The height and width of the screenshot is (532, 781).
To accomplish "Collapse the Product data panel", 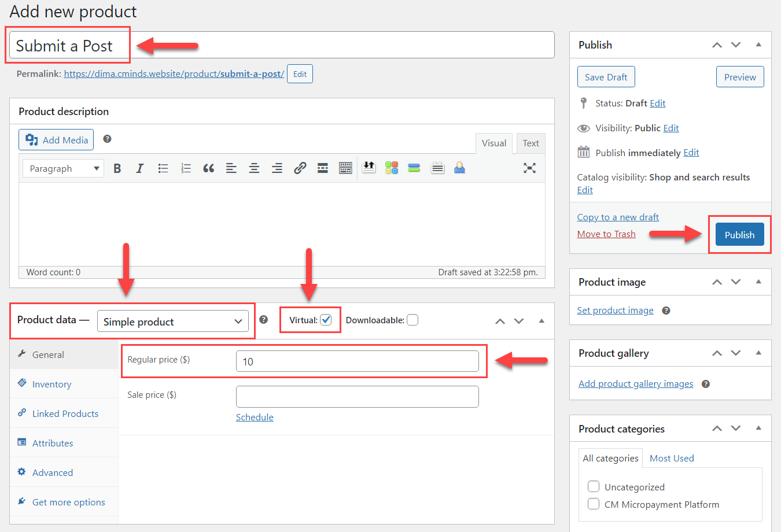I will (541, 321).
